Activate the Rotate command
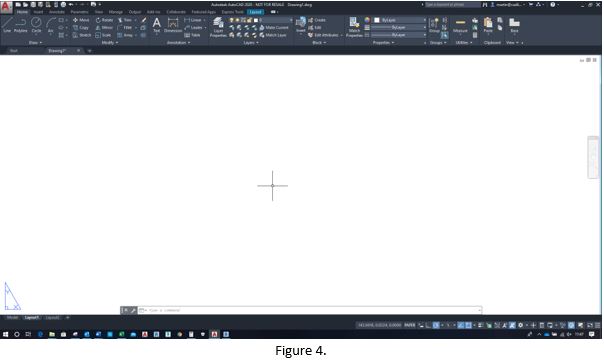The image size is (604, 364). (x=104, y=20)
